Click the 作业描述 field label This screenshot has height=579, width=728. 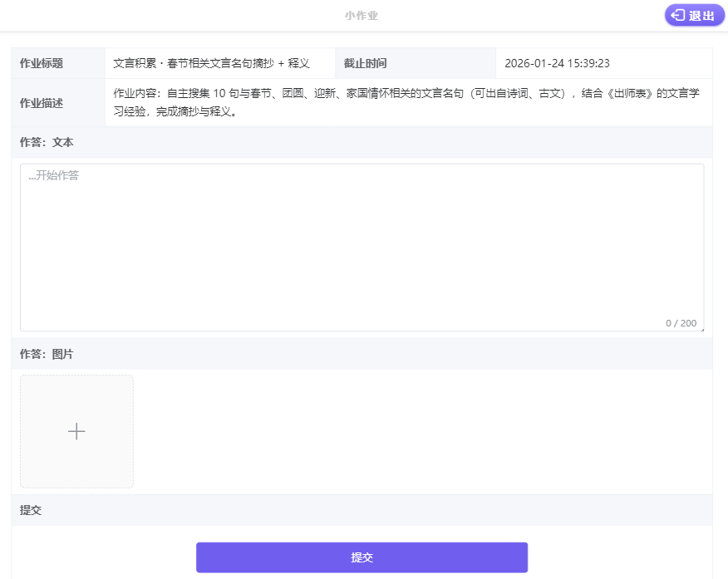(x=42, y=103)
